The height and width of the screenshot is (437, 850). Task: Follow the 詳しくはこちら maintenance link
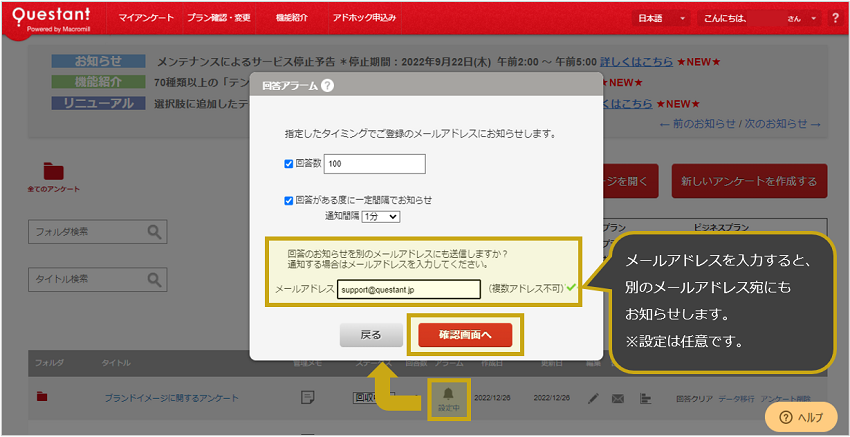(x=636, y=61)
